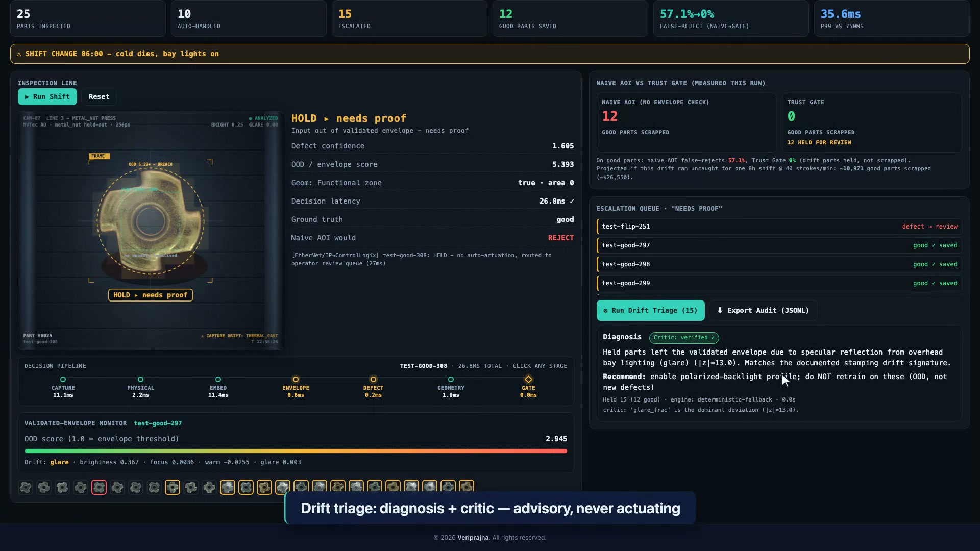Click the glare drift label

[59, 462]
